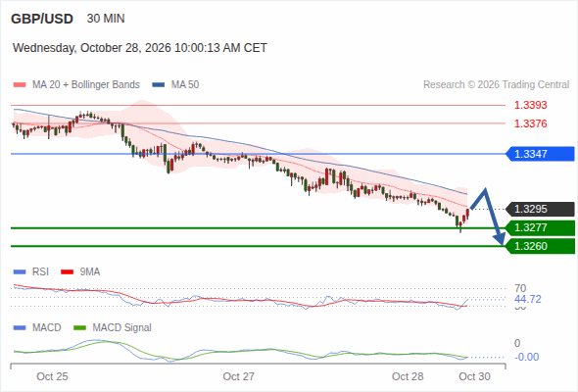Image resolution: width=578 pixels, height=392 pixels.
Task: Click the blue 1.3347 pivot price tag
Action: [541, 154]
